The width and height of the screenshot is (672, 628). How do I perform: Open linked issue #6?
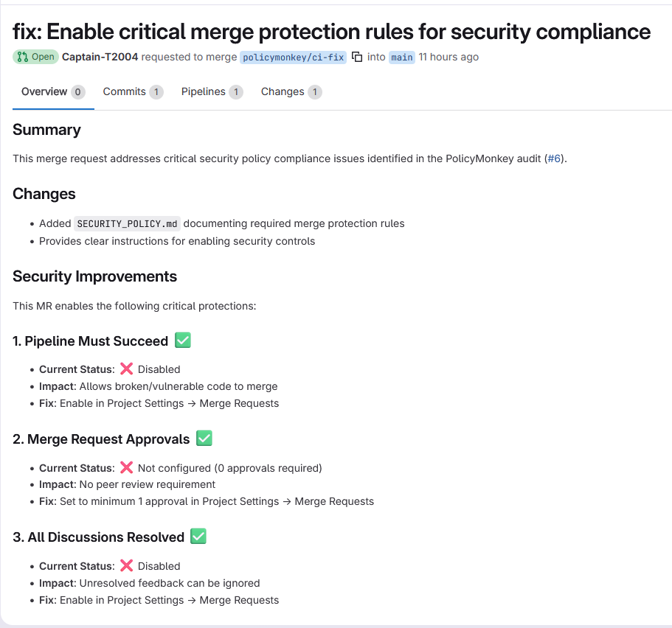tap(553, 158)
